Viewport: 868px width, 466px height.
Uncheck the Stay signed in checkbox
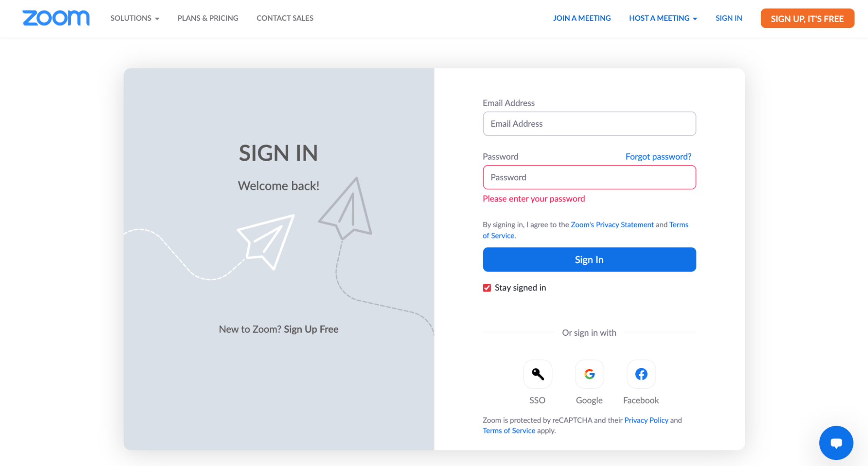(x=487, y=288)
